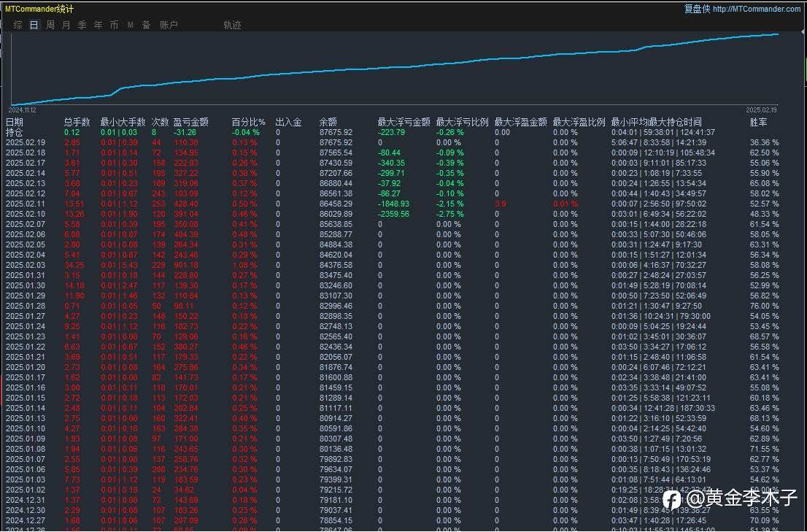The height and width of the screenshot is (532, 807).
Task: Click the 次数 column header
Action: pyautogui.click(x=160, y=122)
